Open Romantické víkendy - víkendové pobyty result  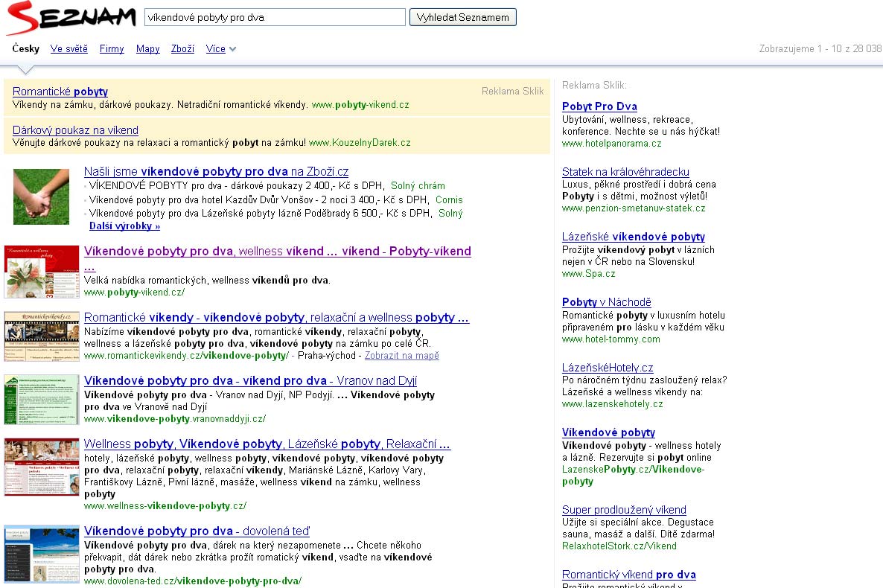click(x=276, y=317)
